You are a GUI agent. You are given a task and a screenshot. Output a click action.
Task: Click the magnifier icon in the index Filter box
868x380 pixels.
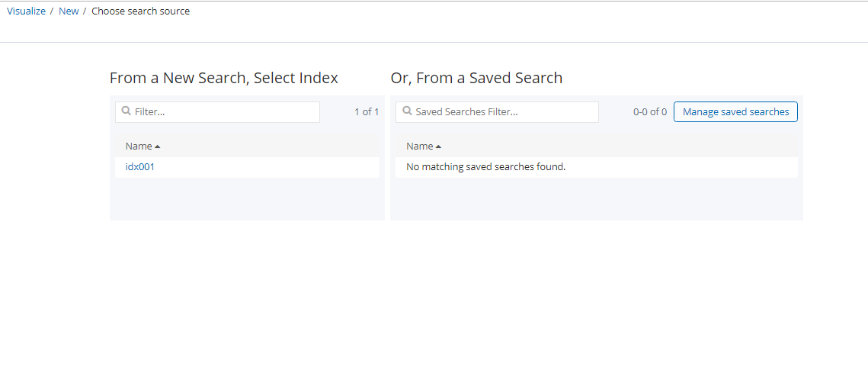(127, 111)
